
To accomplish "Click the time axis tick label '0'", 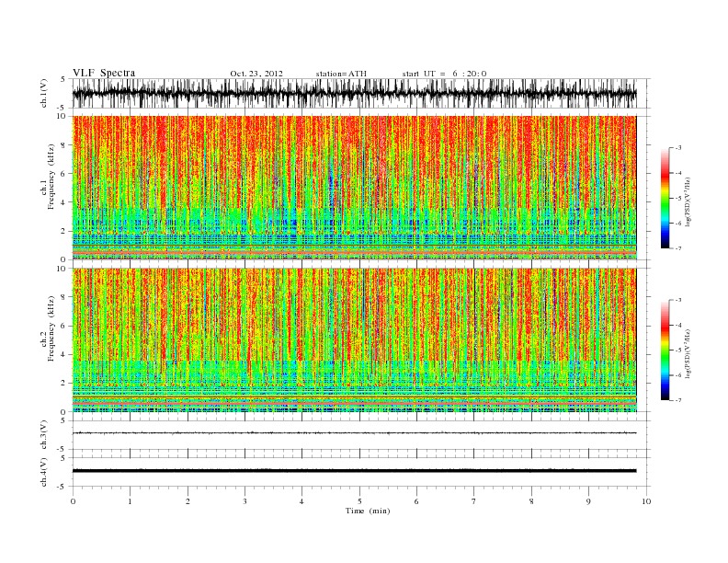I will point(73,501).
